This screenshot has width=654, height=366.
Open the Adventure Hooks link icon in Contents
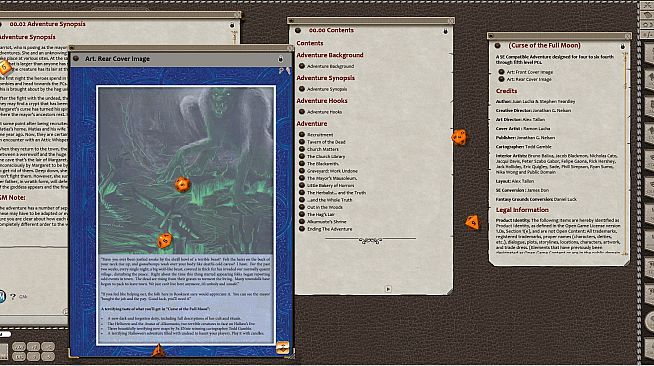302,112
